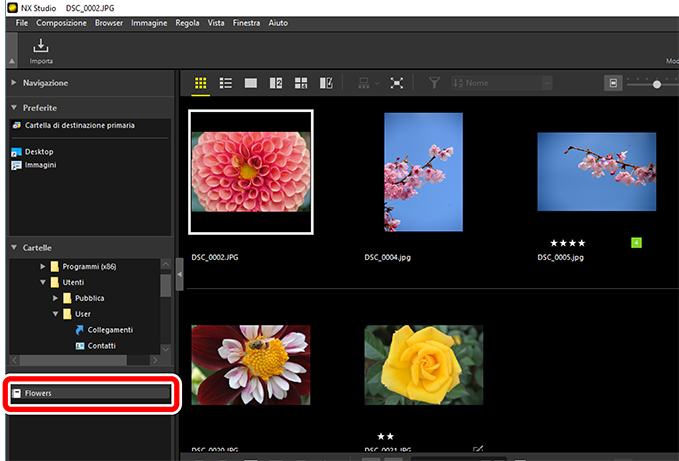
Task: Open the Aiuto menu
Action: 278,23
